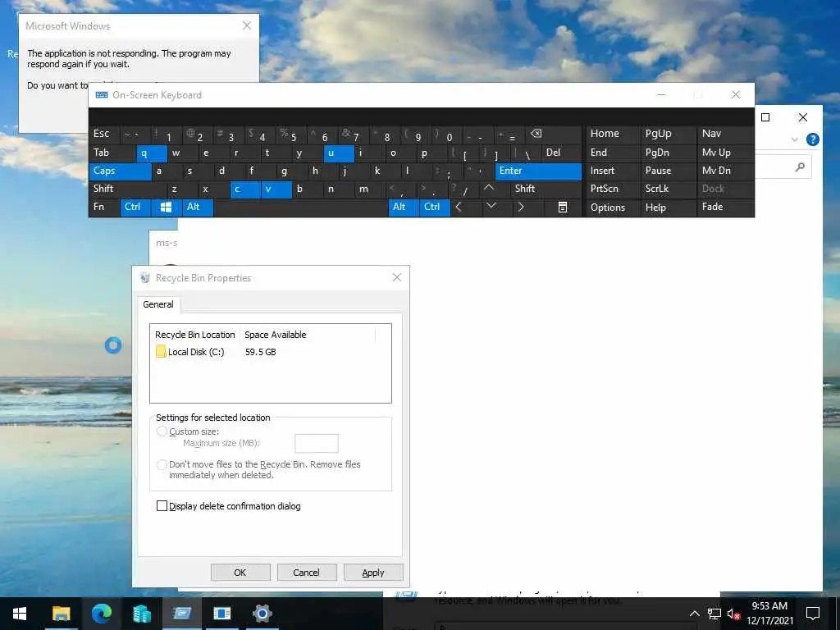Click the window panel icon in the taskbar
840x630 pixels.
221,614
